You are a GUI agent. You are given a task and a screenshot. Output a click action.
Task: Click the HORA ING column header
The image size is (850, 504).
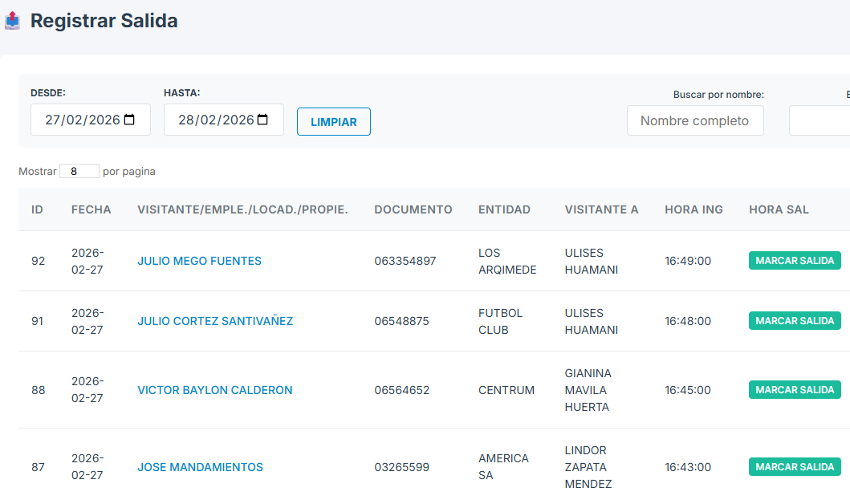(693, 209)
